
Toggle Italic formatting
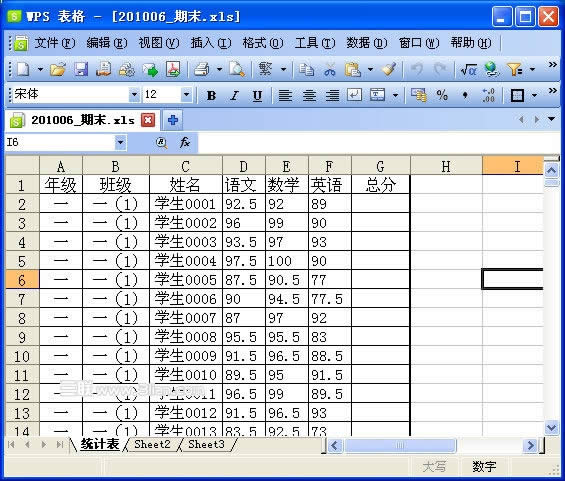pos(235,95)
